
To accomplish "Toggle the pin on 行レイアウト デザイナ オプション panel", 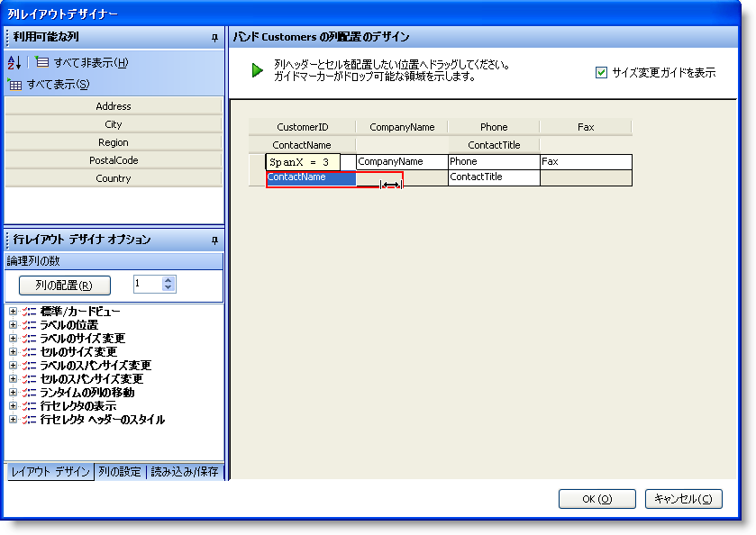I will click(x=214, y=240).
